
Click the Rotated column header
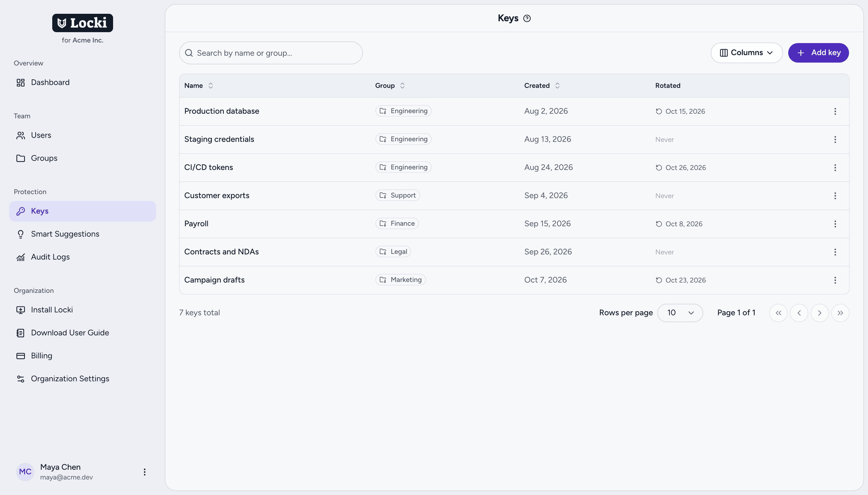pos(667,86)
